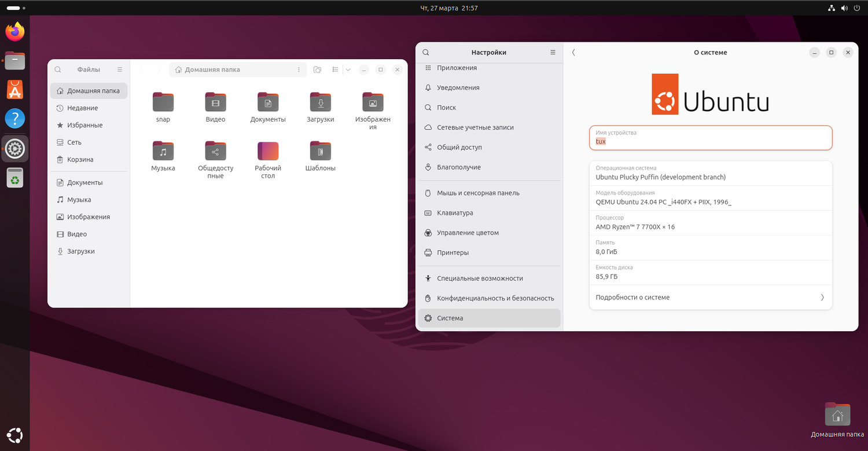Select the Общедоступные folder icon
Image resolution: width=868 pixels, height=451 pixels.
click(x=215, y=151)
